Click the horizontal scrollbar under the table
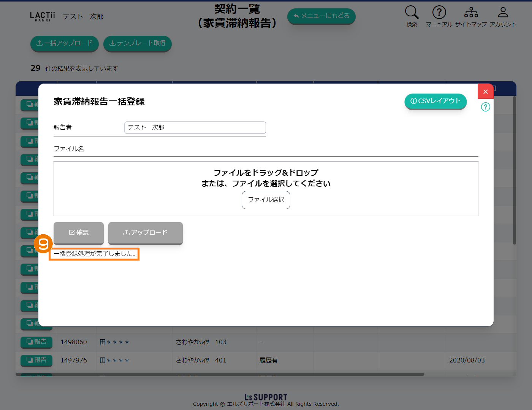532x410 pixels. [x=220, y=374]
